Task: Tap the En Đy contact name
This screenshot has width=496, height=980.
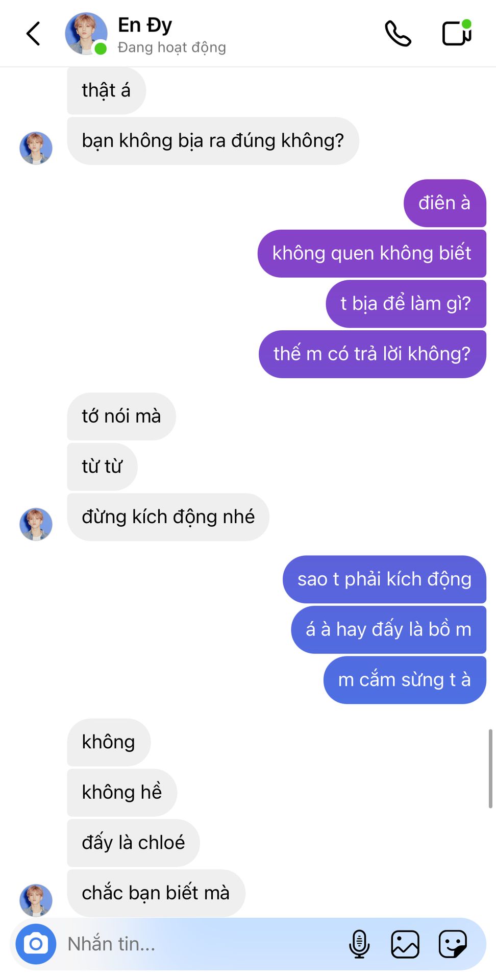Action: click(x=145, y=25)
